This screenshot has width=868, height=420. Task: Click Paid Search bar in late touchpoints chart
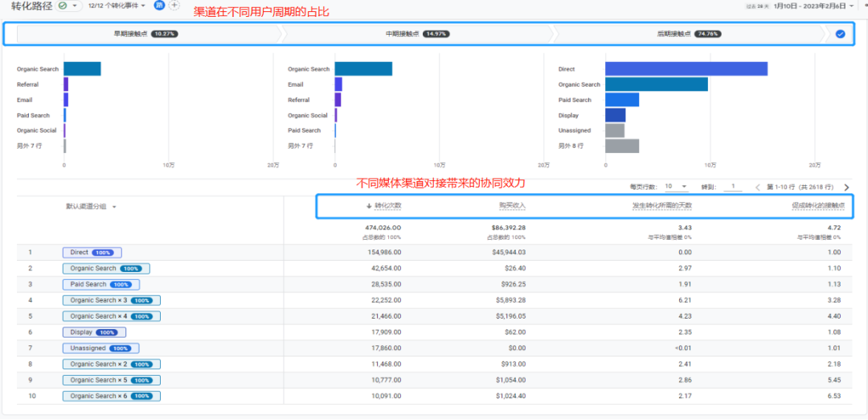pyautogui.click(x=621, y=100)
